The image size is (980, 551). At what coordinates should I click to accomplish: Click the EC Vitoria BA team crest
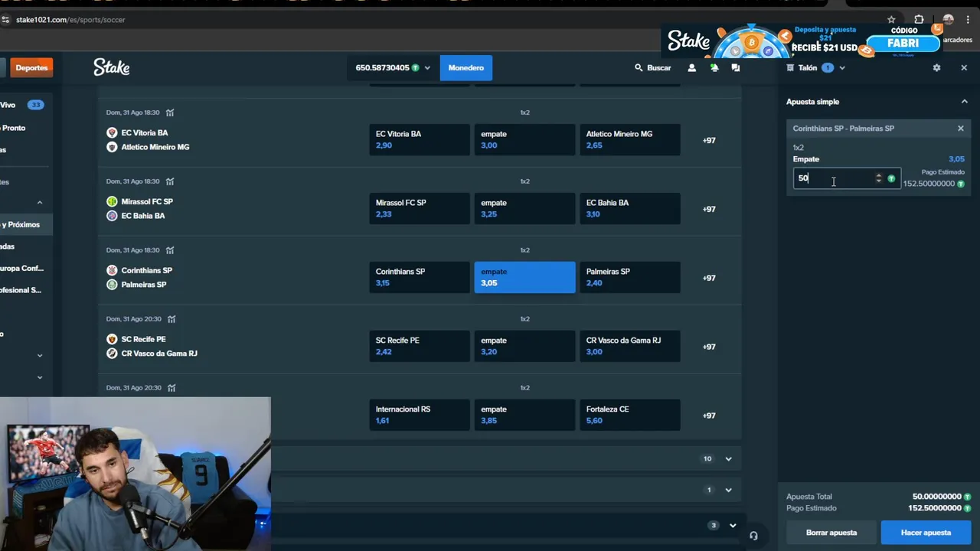coord(112,132)
